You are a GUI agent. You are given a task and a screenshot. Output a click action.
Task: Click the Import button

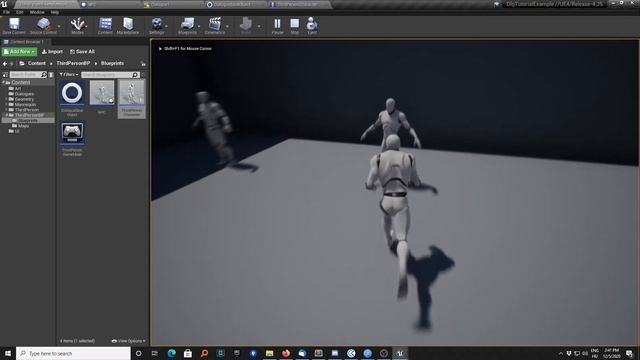[52, 52]
